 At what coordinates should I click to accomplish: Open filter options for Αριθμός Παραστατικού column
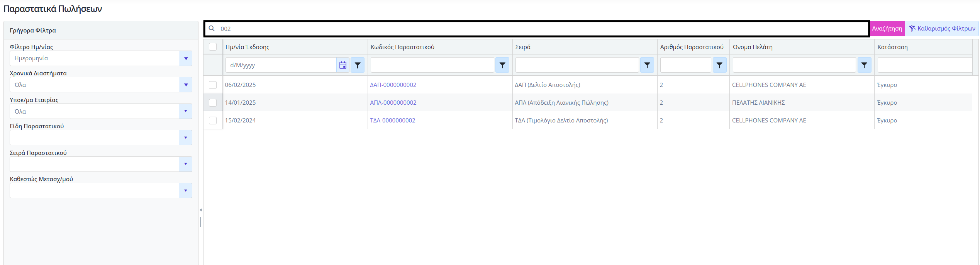coord(719,65)
